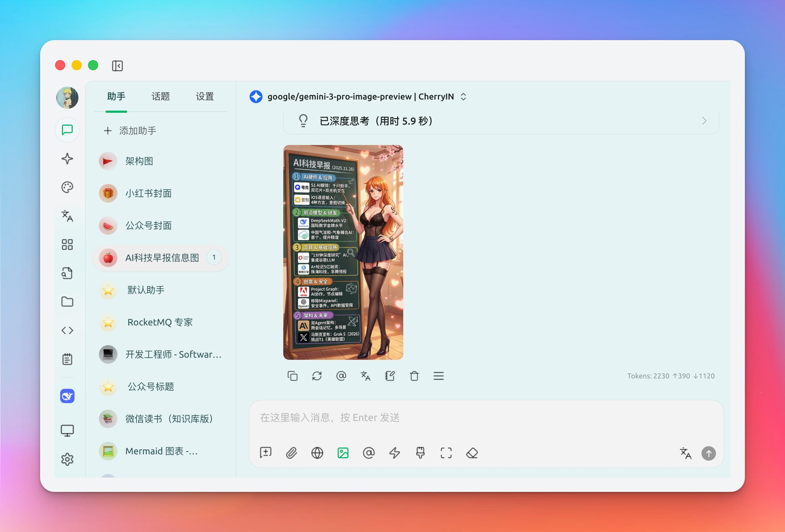Regenerate the response with refresh icon
785x532 pixels.
pos(317,376)
